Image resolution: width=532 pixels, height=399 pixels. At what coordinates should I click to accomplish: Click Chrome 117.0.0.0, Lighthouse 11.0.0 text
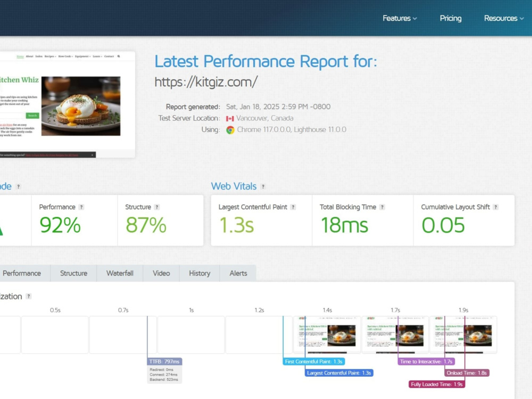292,130
